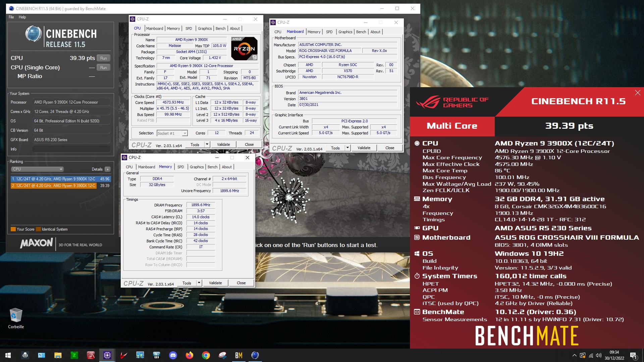The height and width of the screenshot is (362, 644).
Task: Click Close button in CPU-Z CPU window
Action: [249, 144]
